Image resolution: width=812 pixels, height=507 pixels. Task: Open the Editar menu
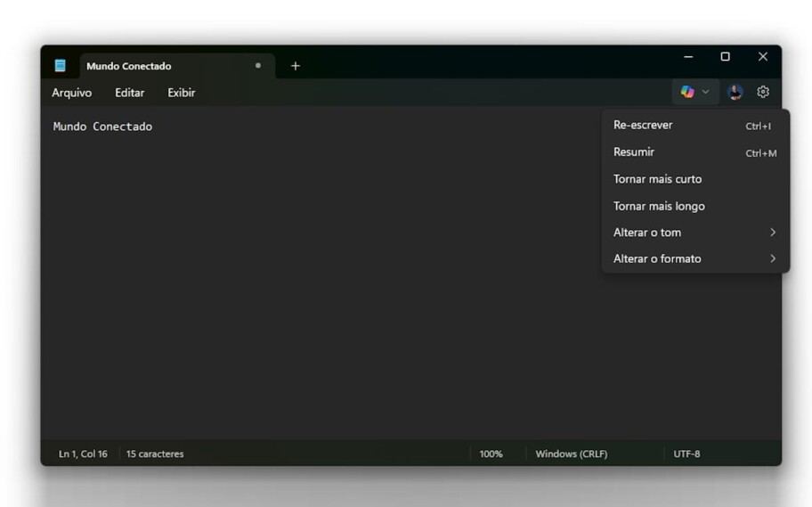[x=129, y=93]
